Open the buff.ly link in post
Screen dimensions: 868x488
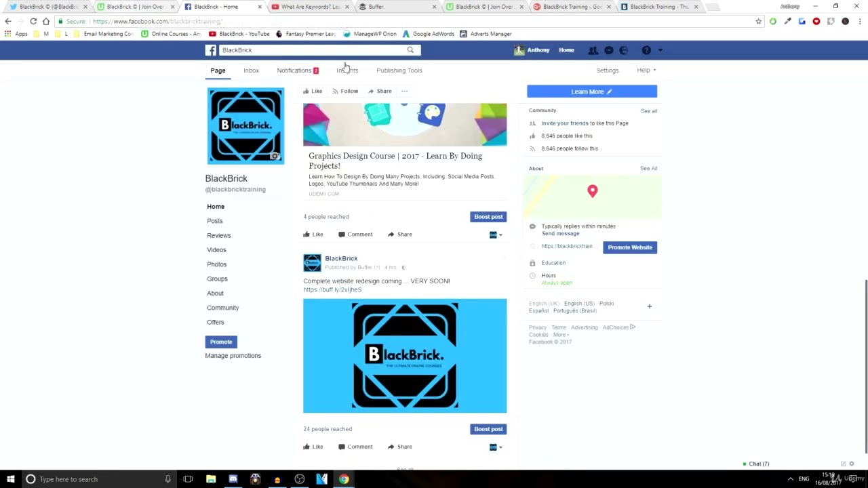(332, 289)
